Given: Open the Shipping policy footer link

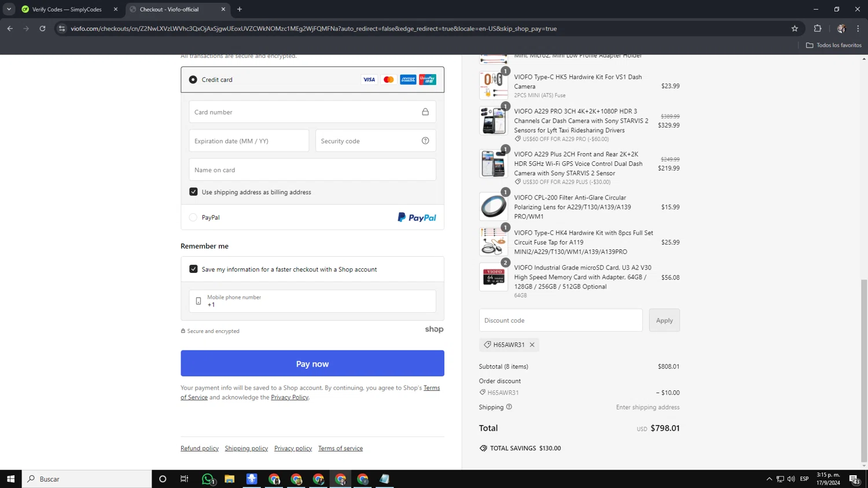Looking at the screenshot, I should coord(247,449).
